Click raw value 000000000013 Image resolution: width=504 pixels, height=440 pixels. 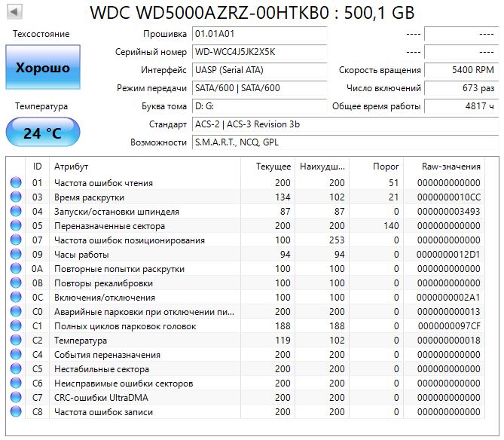(x=449, y=311)
